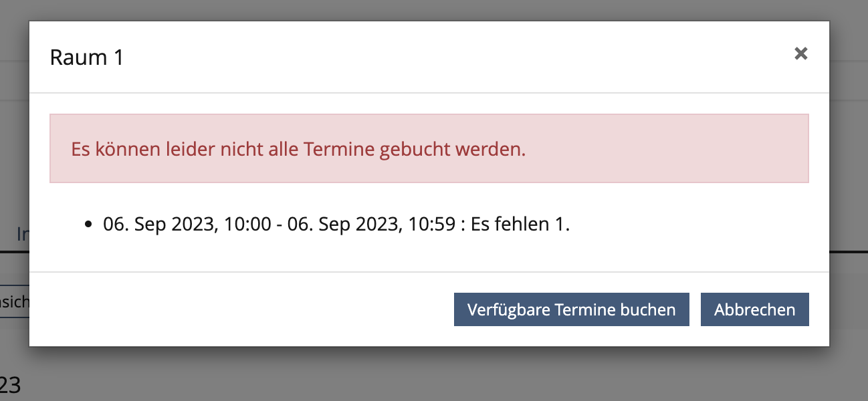868x401 pixels.
Task: Click the dimmed backdrop right of the dialog
Action: 849,167
